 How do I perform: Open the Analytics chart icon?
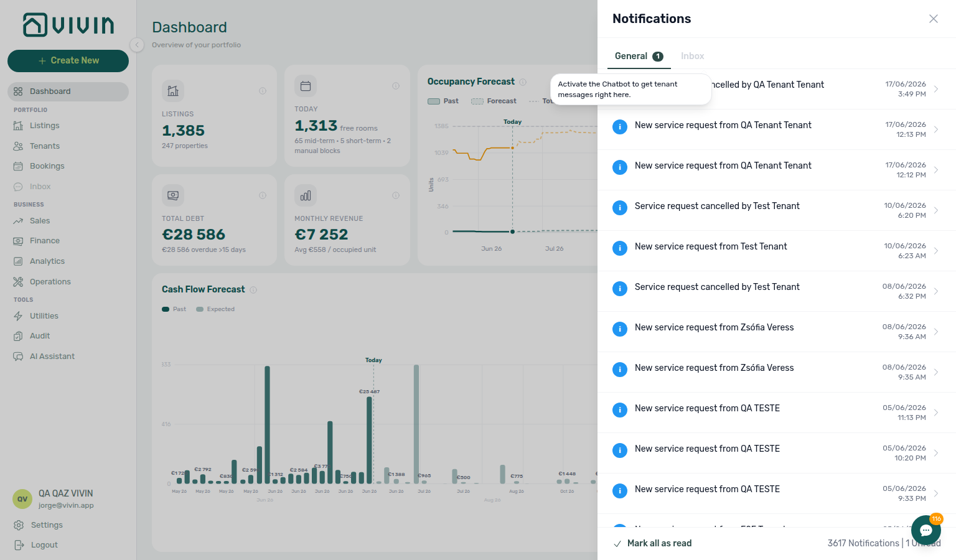(x=18, y=261)
